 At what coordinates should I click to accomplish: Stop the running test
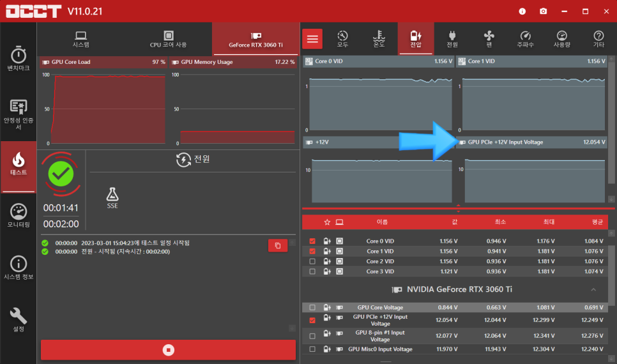click(x=169, y=350)
